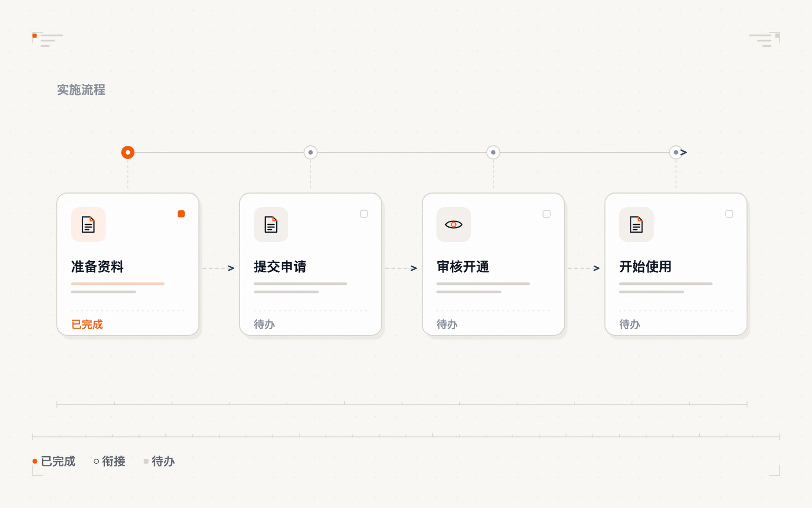Select the timeline end node above 开始使用

676,152
